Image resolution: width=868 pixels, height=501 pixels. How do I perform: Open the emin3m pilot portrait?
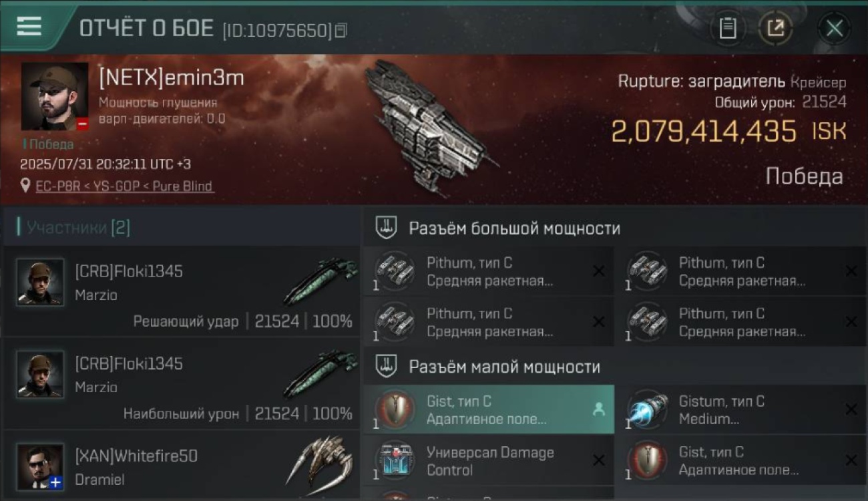[x=55, y=97]
